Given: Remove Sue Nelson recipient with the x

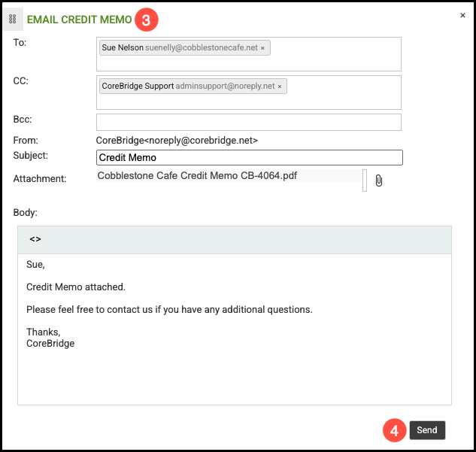Looking at the screenshot, I should 262,48.
